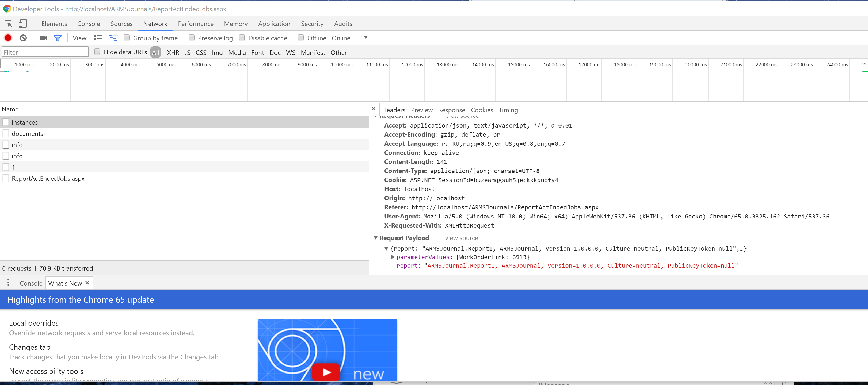Click view source next to Request Payload
Viewport: 868px width, 385px height.
point(461,238)
